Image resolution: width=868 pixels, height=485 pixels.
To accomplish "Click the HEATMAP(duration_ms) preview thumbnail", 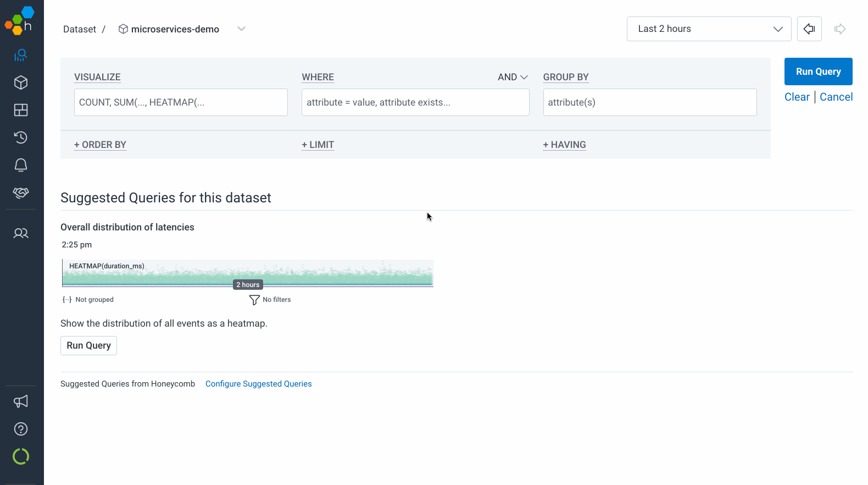I will point(248,273).
